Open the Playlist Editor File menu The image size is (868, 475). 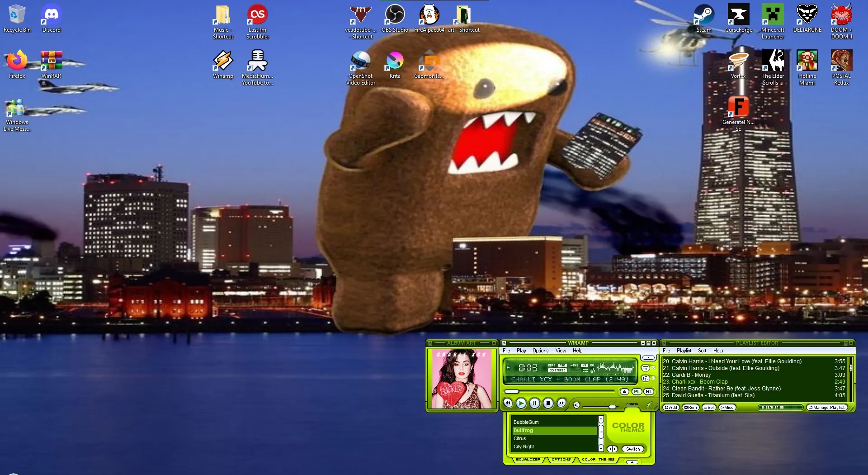[x=666, y=351]
